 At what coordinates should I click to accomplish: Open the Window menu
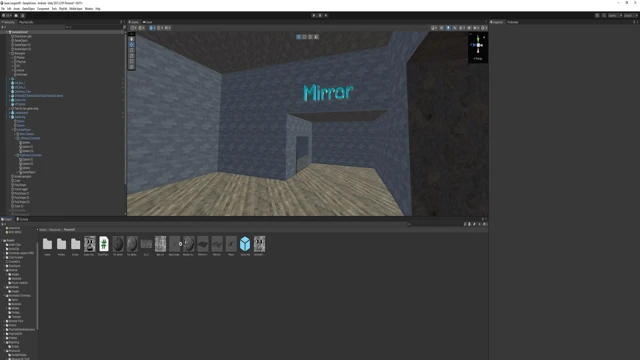click(x=89, y=9)
